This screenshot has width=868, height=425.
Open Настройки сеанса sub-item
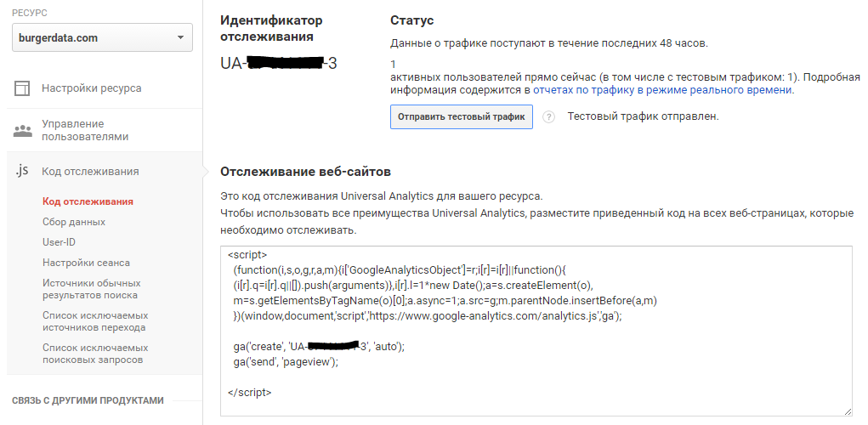tap(86, 263)
